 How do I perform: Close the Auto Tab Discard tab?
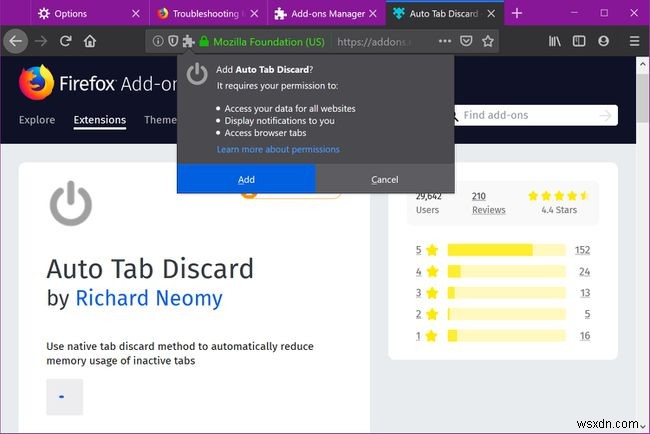pyautogui.click(x=491, y=14)
